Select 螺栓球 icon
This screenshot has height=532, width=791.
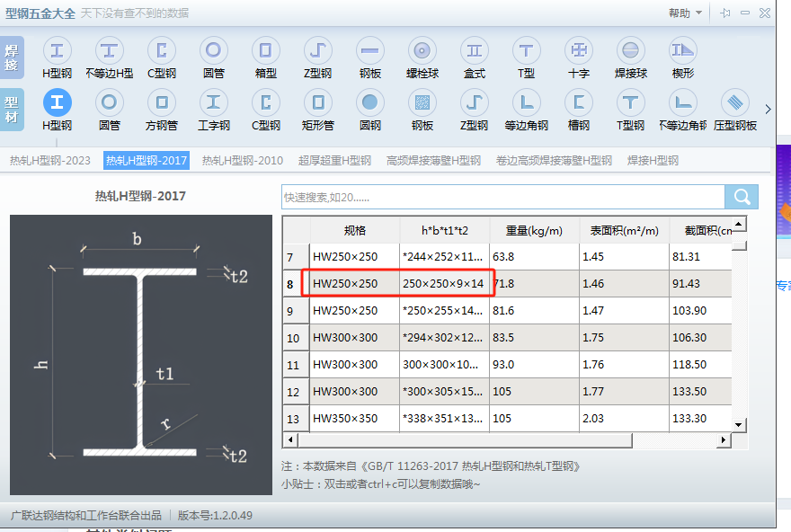422,50
